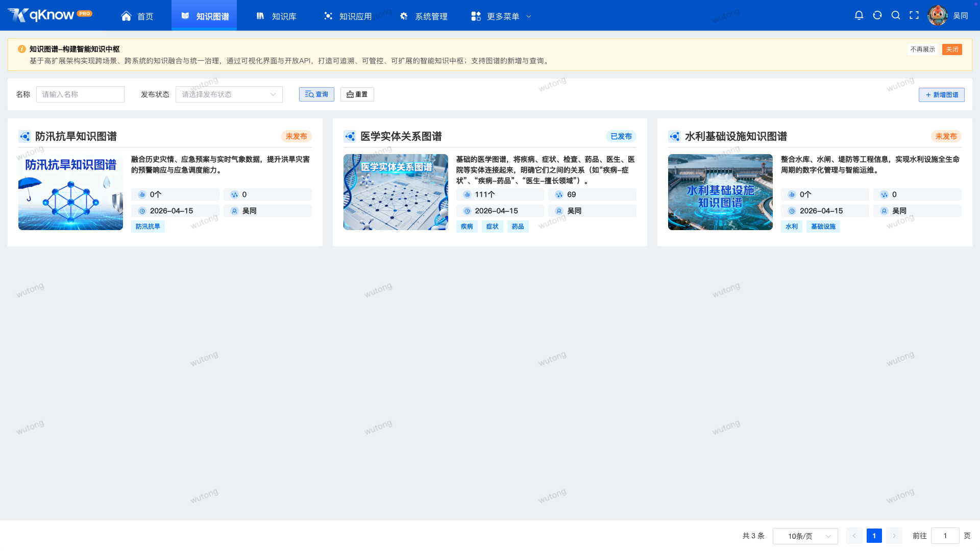
Task: Click 未发布 badge on 防汛抗旱知识图谱
Action: (297, 136)
